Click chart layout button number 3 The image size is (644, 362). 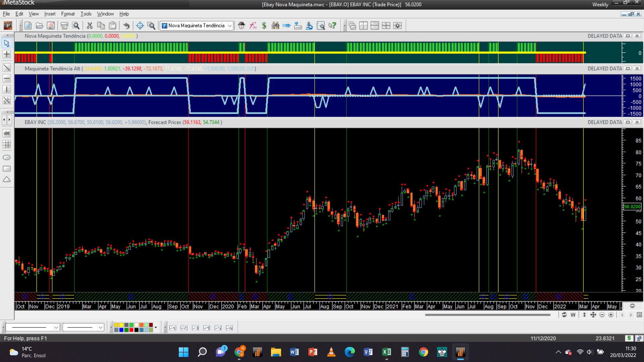pos(195,328)
